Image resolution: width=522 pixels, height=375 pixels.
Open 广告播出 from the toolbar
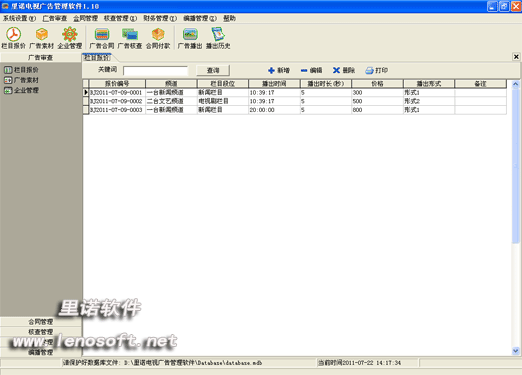(190, 38)
